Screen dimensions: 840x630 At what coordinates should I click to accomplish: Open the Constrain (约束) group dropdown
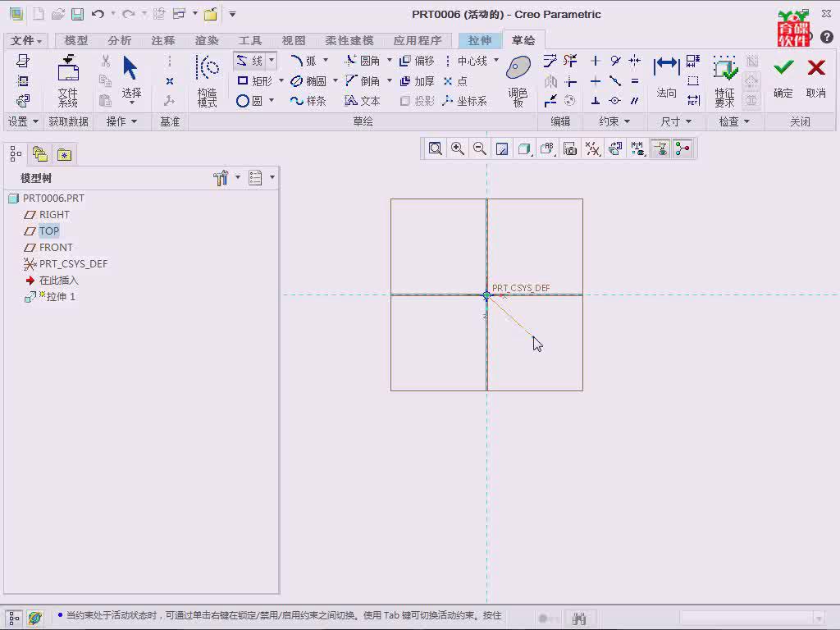click(614, 121)
